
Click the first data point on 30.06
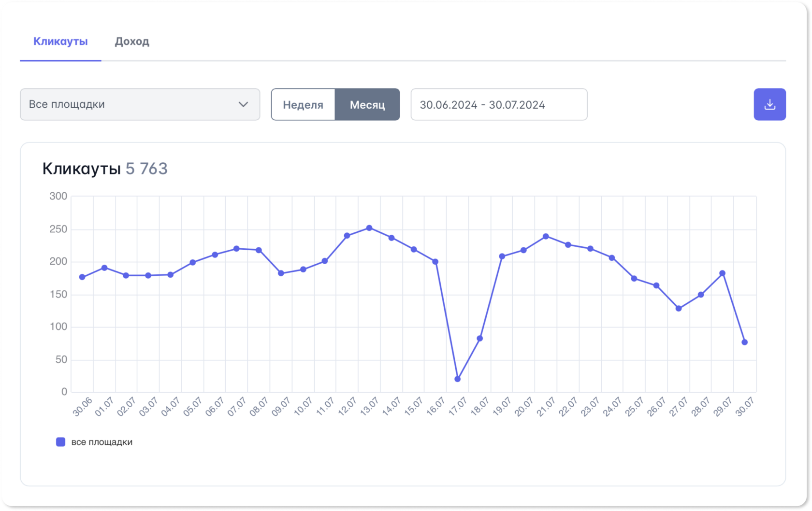(82, 277)
